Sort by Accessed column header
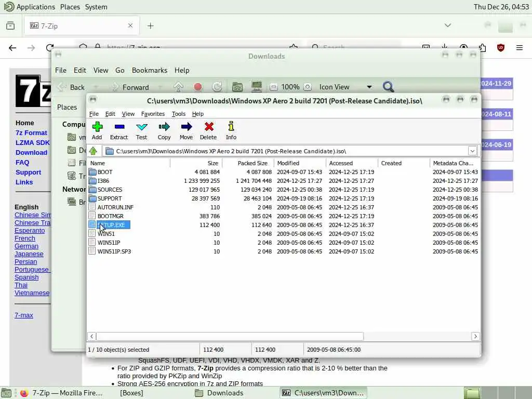The width and height of the screenshot is (532, 399). 352,163
